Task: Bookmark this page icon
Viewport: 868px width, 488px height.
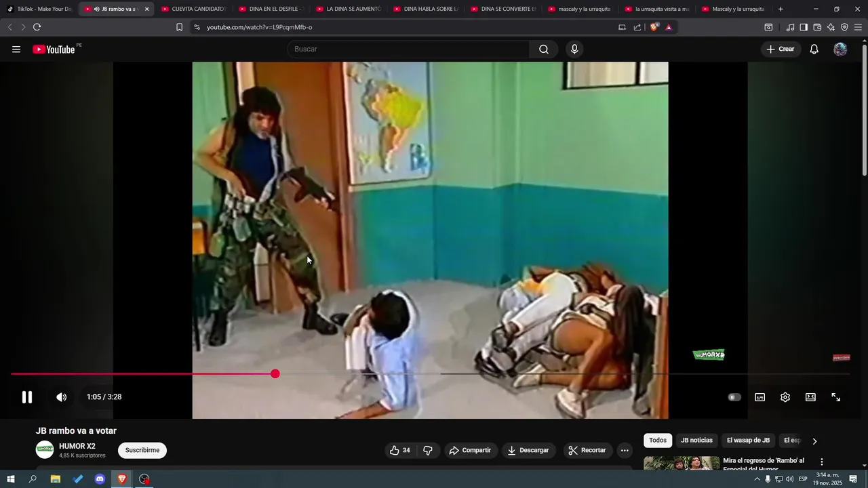Action: coord(179,27)
